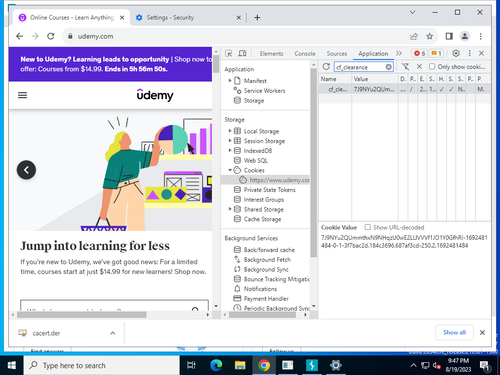Enable Only show cookies with an issue
Viewport: 500px width, 375px height.
point(432,67)
